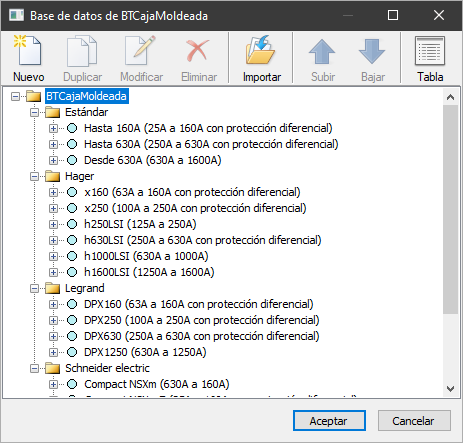Select 'DPX630 (250A a 630A con protección diferencial)'
463x443 pixels.
point(202,336)
